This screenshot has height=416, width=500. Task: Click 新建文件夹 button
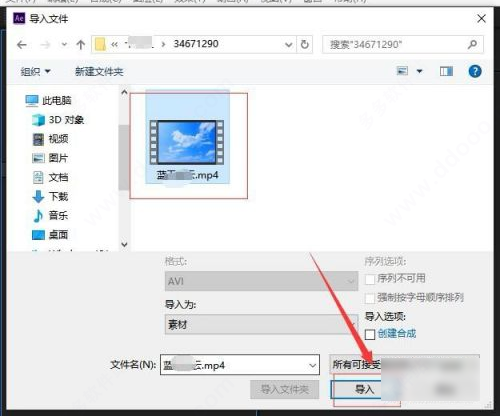click(x=99, y=71)
